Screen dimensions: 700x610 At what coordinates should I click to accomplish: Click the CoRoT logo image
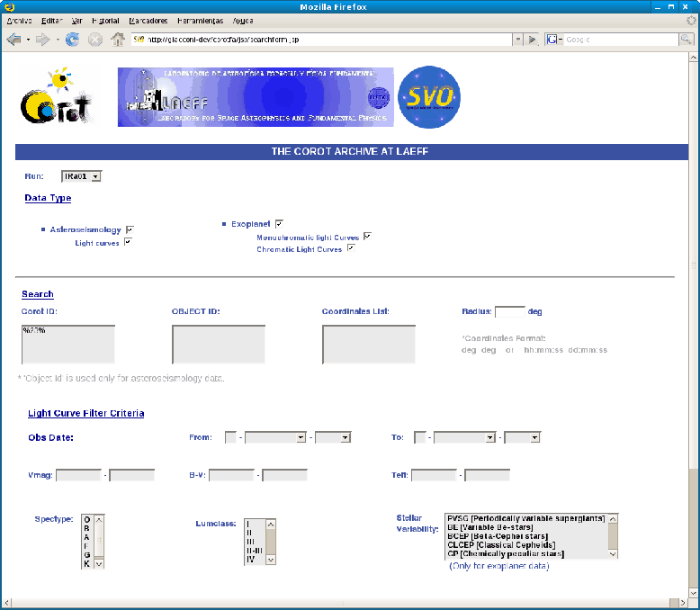click(x=56, y=100)
